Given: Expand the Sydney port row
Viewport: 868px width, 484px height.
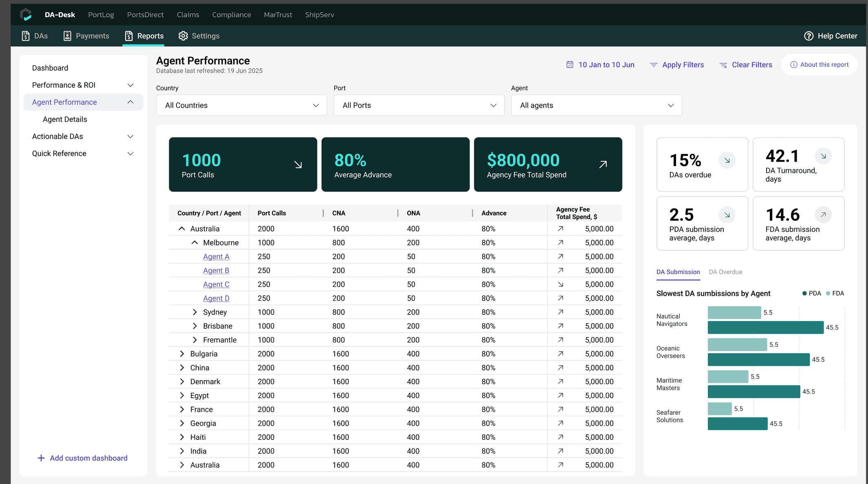Looking at the screenshot, I should click(195, 312).
